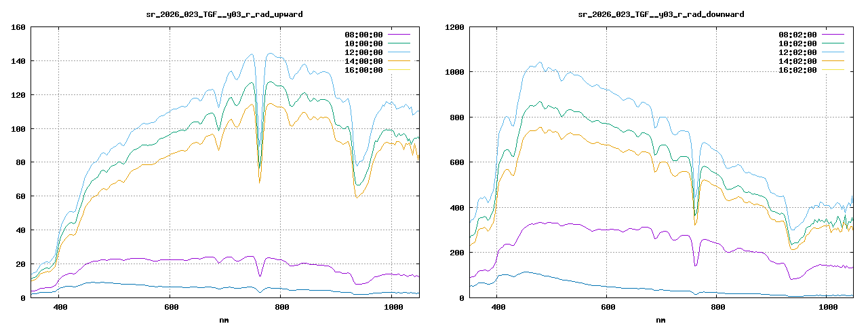Click the 600 x-axis tick on right chart
Viewport: 868px width, 326px height.
point(608,308)
